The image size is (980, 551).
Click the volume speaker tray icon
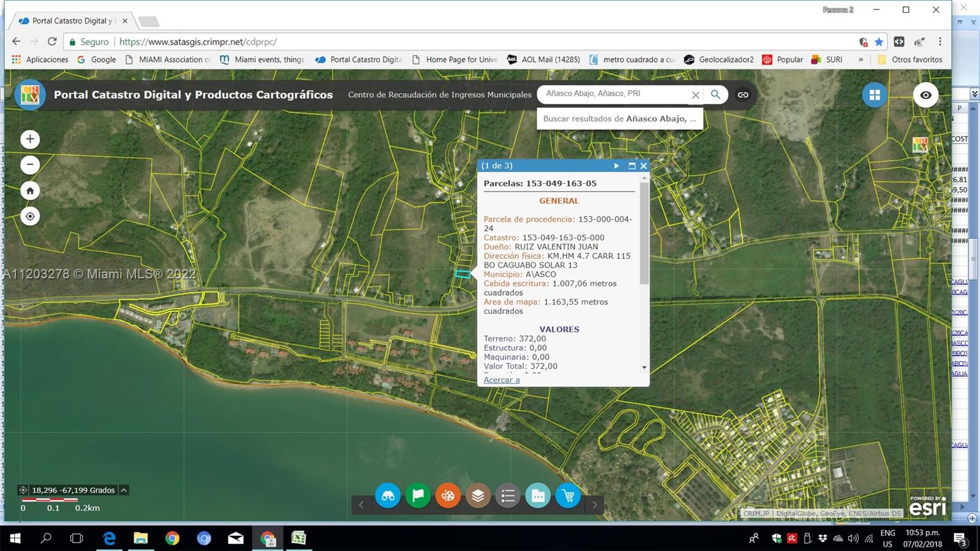click(x=853, y=538)
